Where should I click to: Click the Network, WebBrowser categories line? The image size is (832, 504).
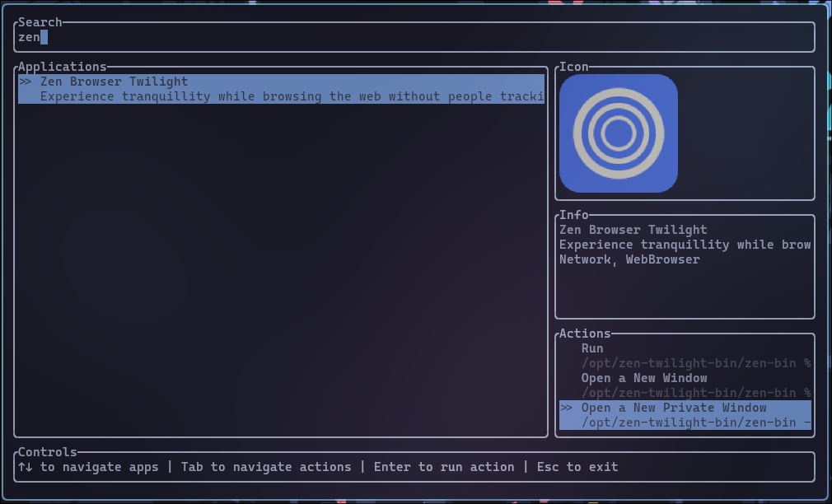[629, 259]
